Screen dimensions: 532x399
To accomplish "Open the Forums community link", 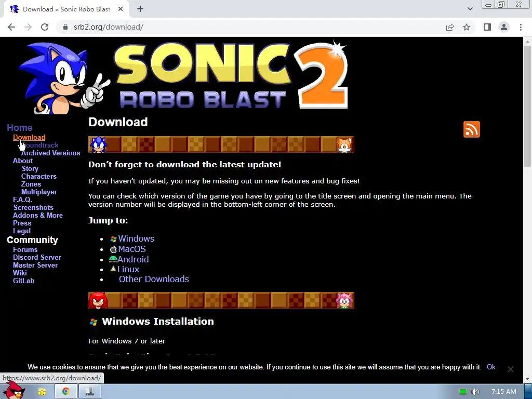I will pyautogui.click(x=25, y=250).
